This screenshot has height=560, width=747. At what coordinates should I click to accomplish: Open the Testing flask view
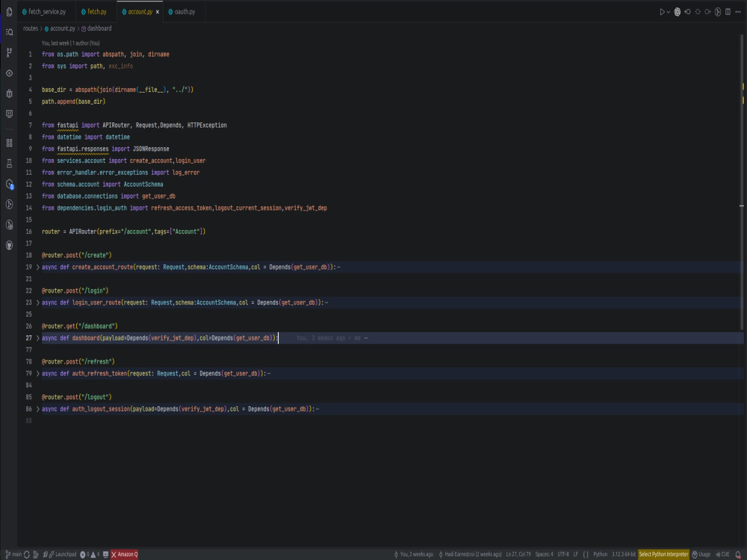9,164
